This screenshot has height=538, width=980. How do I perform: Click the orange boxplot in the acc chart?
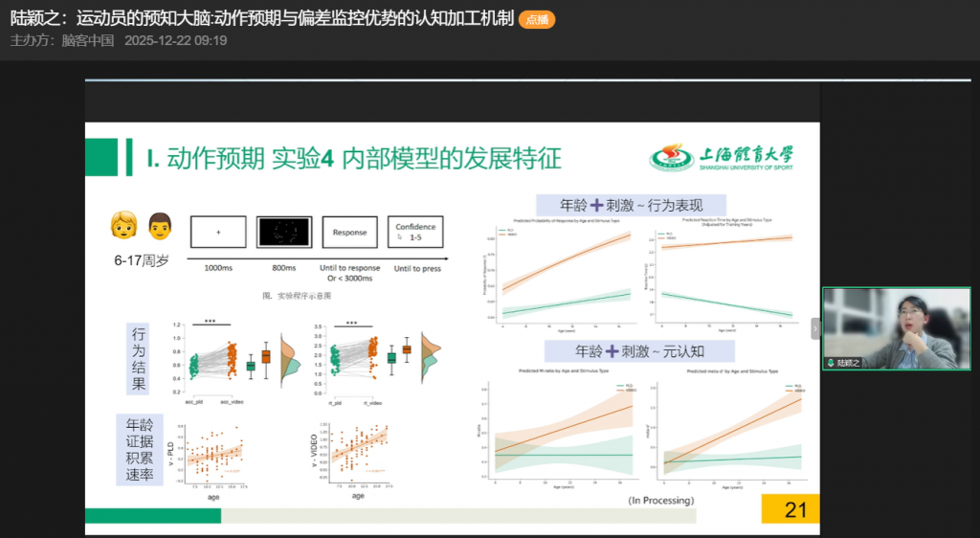(x=266, y=356)
